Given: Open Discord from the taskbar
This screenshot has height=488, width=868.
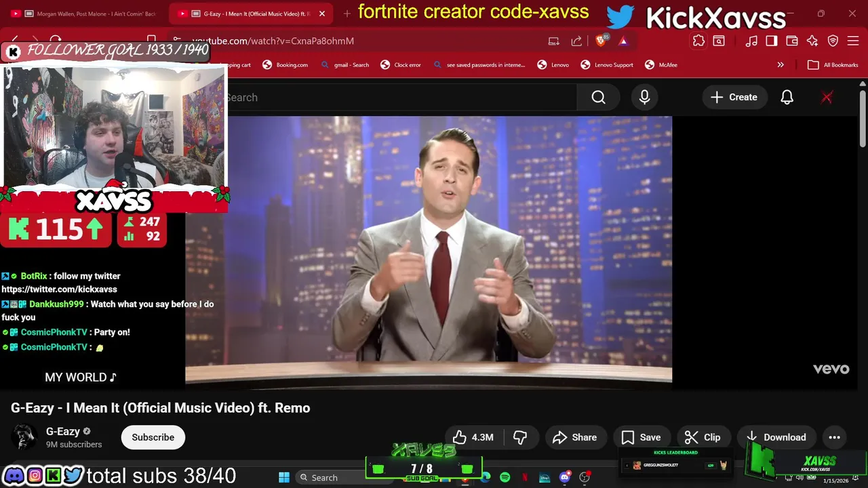Looking at the screenshot, I should coord(564,478).
